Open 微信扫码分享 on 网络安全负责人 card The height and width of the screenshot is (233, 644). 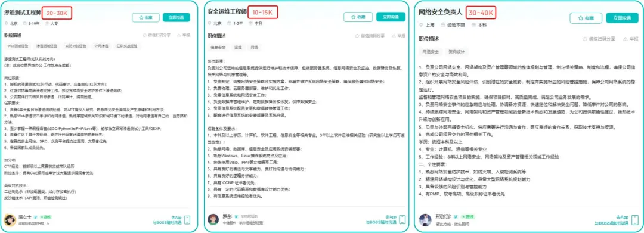tap(599, 39)
